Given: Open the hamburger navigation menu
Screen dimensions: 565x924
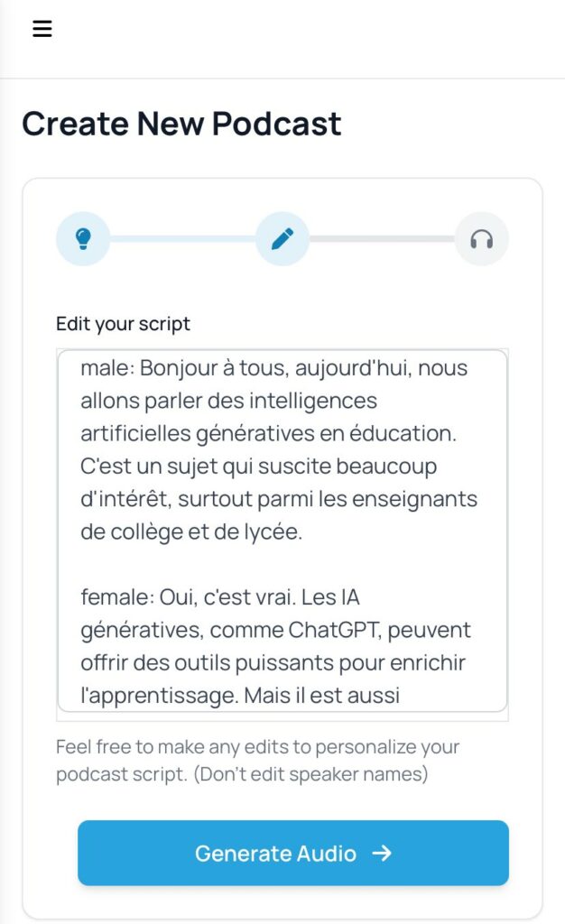Looking at the screenshot, I should pyautogui.click(x=42, y=29).
